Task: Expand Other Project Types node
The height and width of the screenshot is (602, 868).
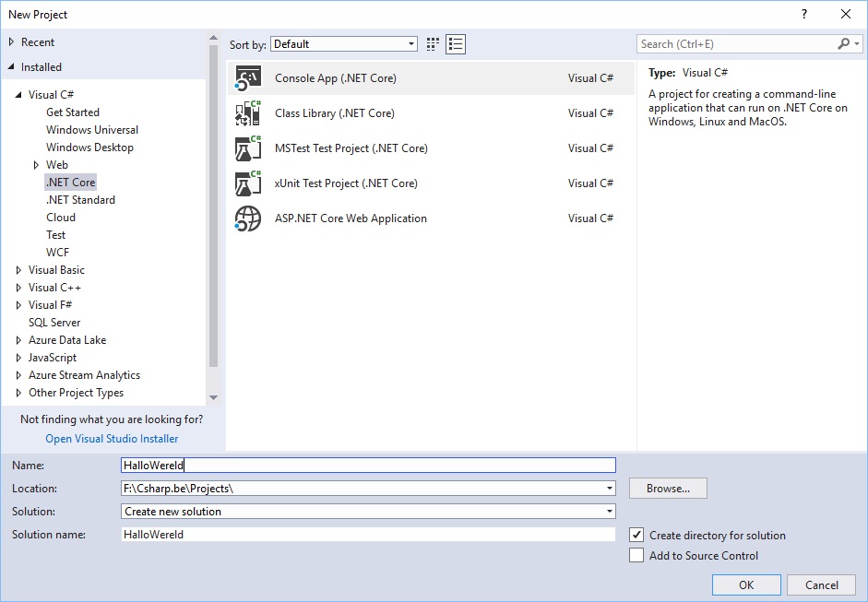Action: point(18,393)
